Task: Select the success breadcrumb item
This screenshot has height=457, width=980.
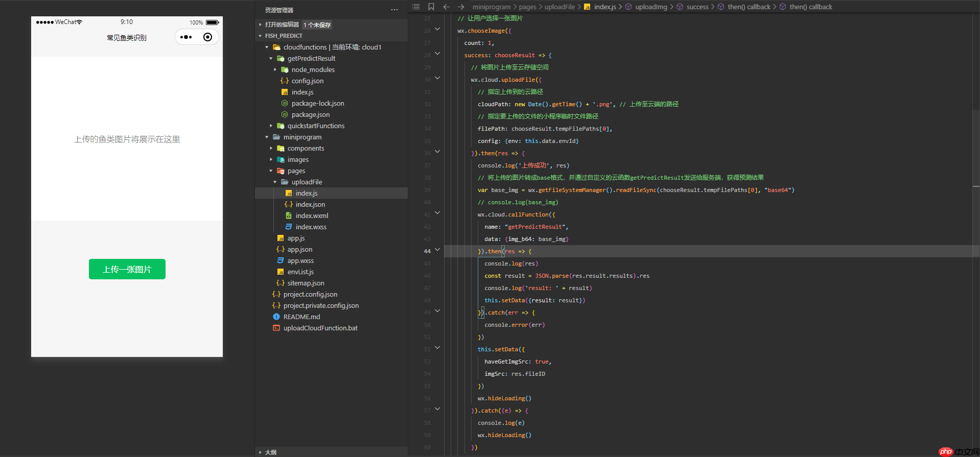Action: point(697,7)
